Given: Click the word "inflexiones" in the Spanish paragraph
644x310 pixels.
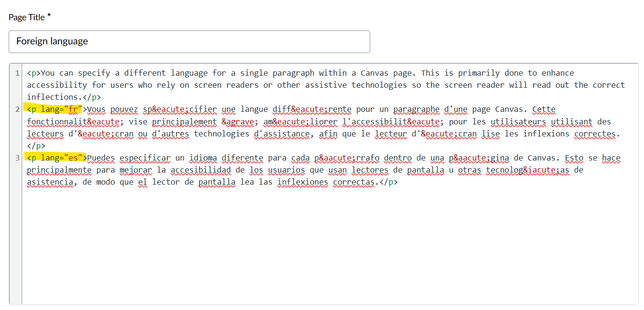Looking at the screenshot, I should point(302,182).
